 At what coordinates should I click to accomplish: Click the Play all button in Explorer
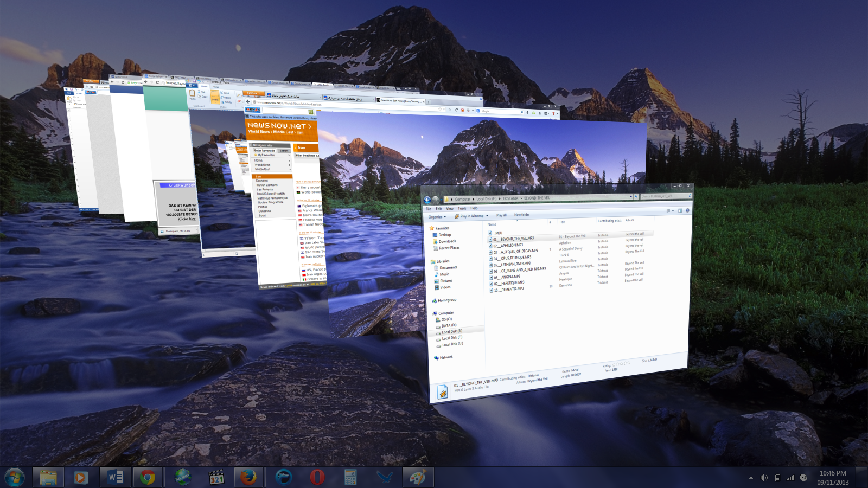[501, 215]
